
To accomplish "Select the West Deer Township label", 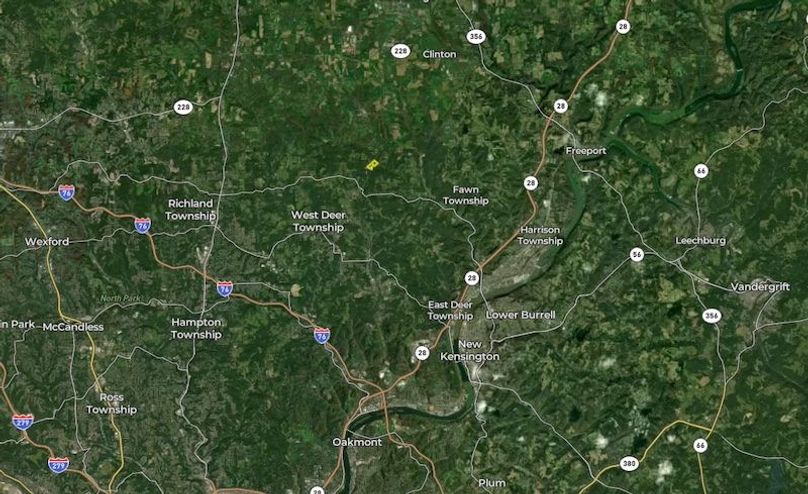I will tap(318, 222).
